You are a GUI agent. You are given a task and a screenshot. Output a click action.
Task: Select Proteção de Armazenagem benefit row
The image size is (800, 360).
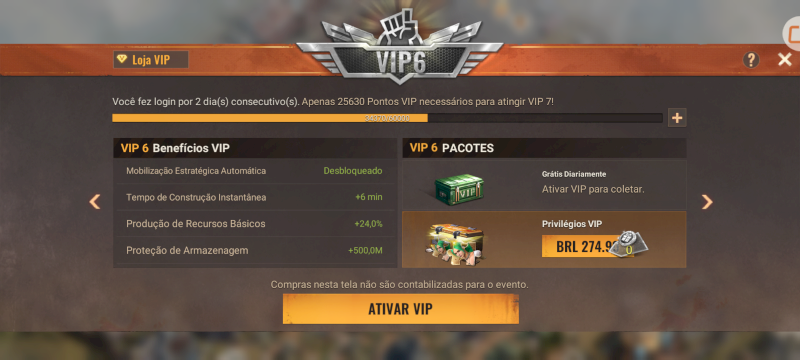pos(255,250)
